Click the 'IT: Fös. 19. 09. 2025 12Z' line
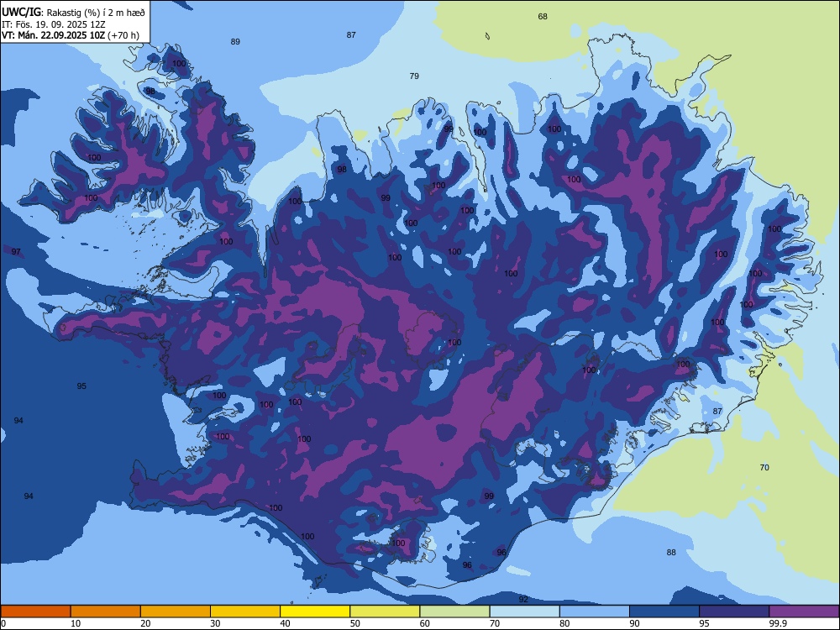This screenshot has height=630, width=840. click(54, 24)
